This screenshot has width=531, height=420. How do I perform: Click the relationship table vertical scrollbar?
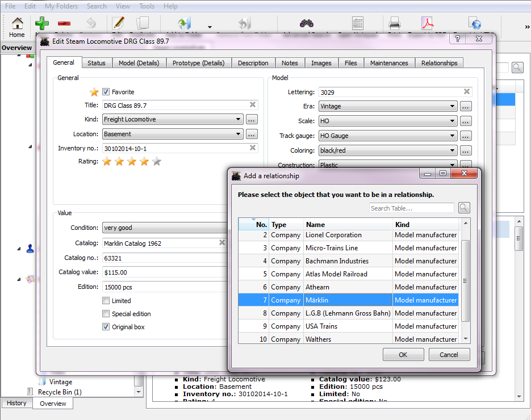point(466,281)
